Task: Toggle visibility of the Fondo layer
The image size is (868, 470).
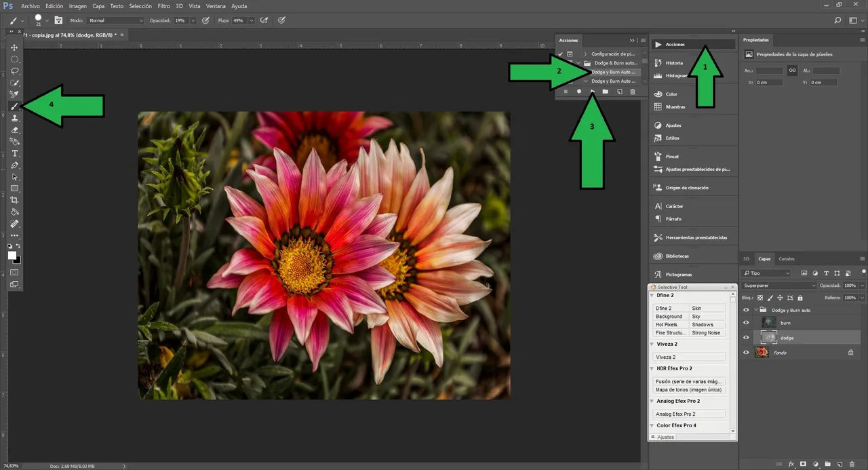Action: (x=746, y=353)
